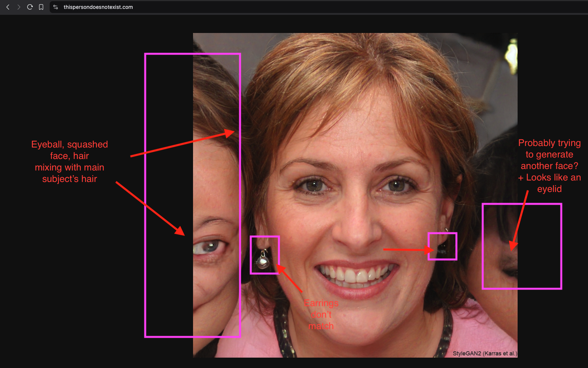
Task: Click the red arrow pointing at right earring
Action: click(x=408, y=250)
